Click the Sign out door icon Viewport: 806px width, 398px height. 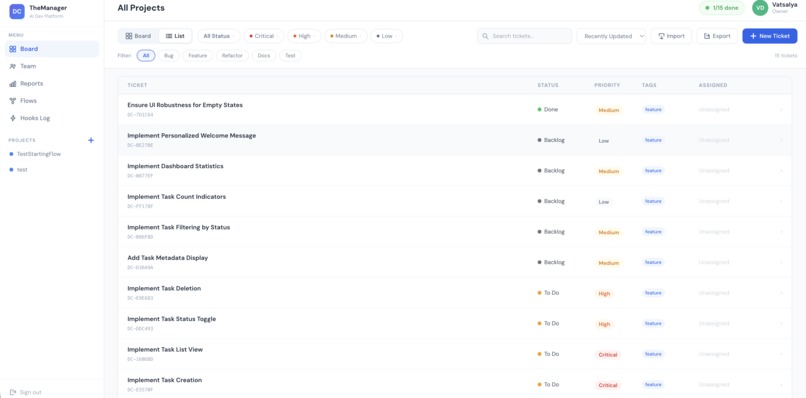click(x=13, y=392)
